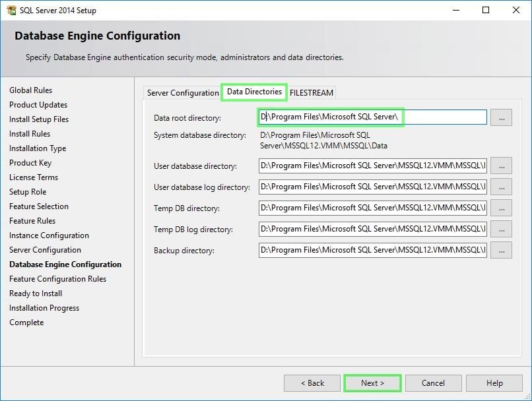Click Product Updates in the steps list

point(38,105)
